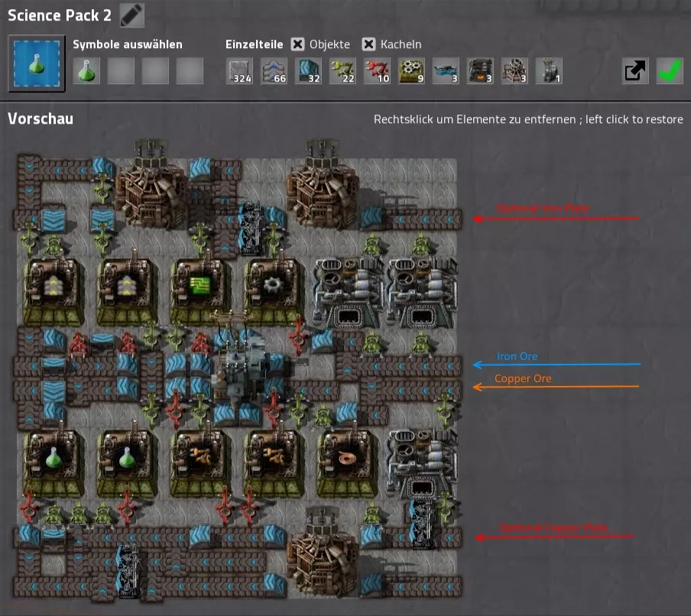The height and width of the screenshot is (616, 691).
Task: Confirm blueprint with the green checkmark
Action: pyautogui.click(x=670, y=70)
